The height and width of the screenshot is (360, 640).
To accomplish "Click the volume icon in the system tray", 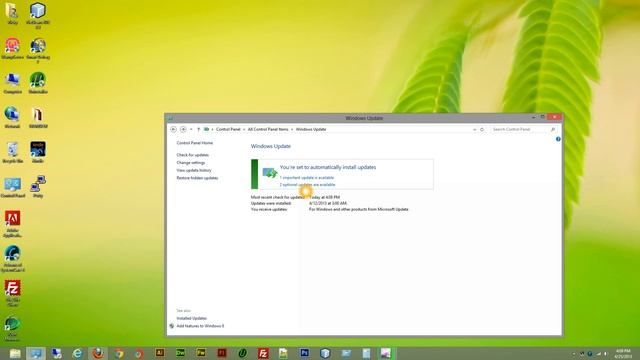I will tap(605, 354).
